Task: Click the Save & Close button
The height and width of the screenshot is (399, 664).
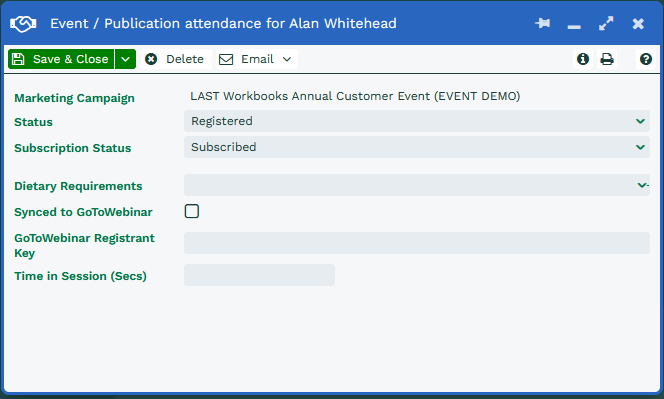Action: (61, 59)
